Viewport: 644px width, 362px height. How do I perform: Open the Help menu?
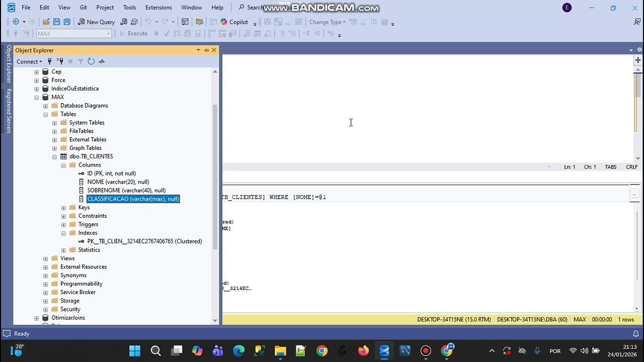(217, 8)
